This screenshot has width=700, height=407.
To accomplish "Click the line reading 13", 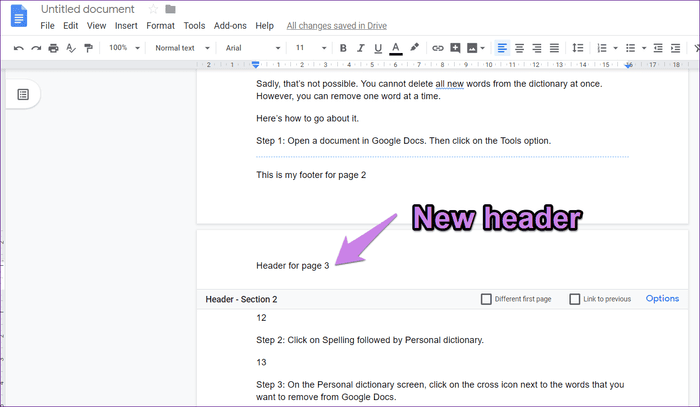I will [x=261, y=362].
